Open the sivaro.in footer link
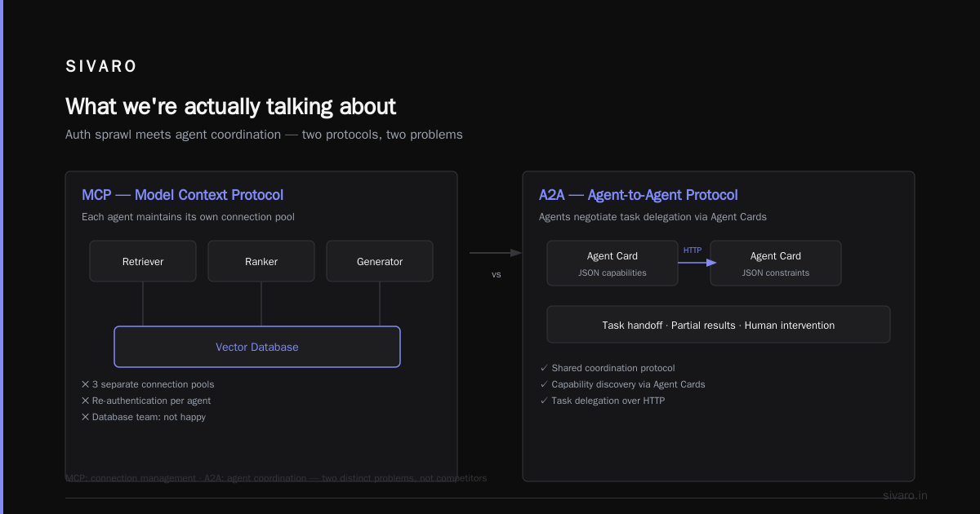This screenshot has height=514, width=980. point(905,495)
